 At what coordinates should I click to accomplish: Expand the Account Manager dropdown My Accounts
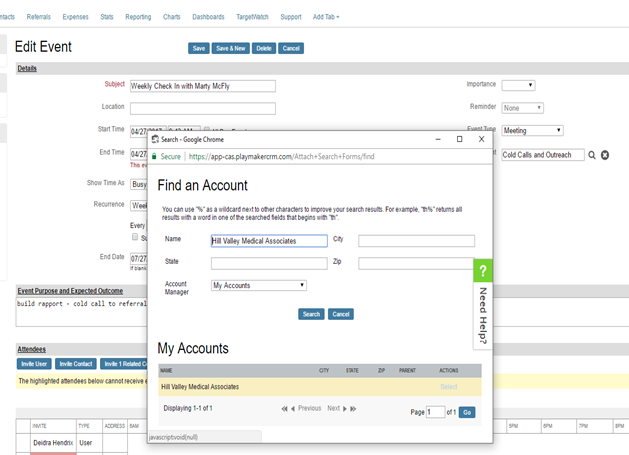coord(259,285)
